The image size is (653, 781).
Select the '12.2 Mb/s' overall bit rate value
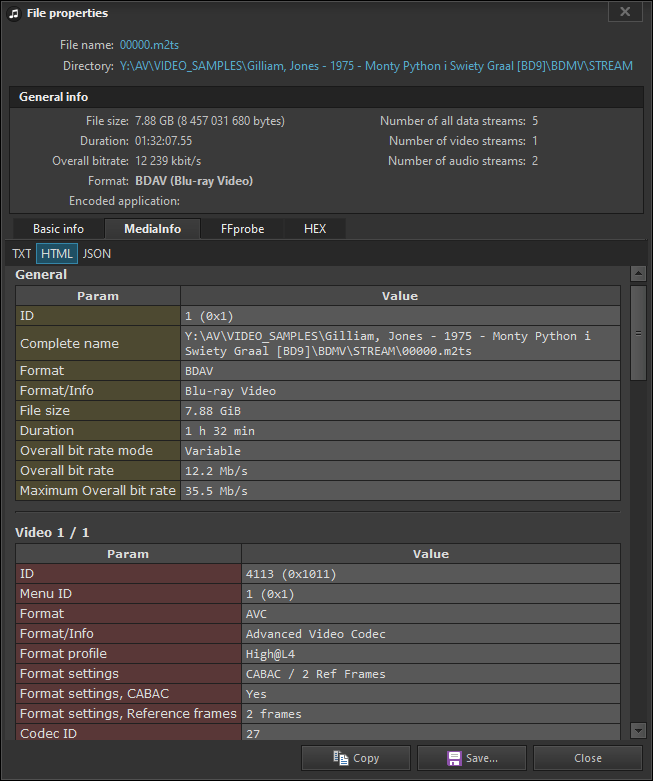(400, 470)
